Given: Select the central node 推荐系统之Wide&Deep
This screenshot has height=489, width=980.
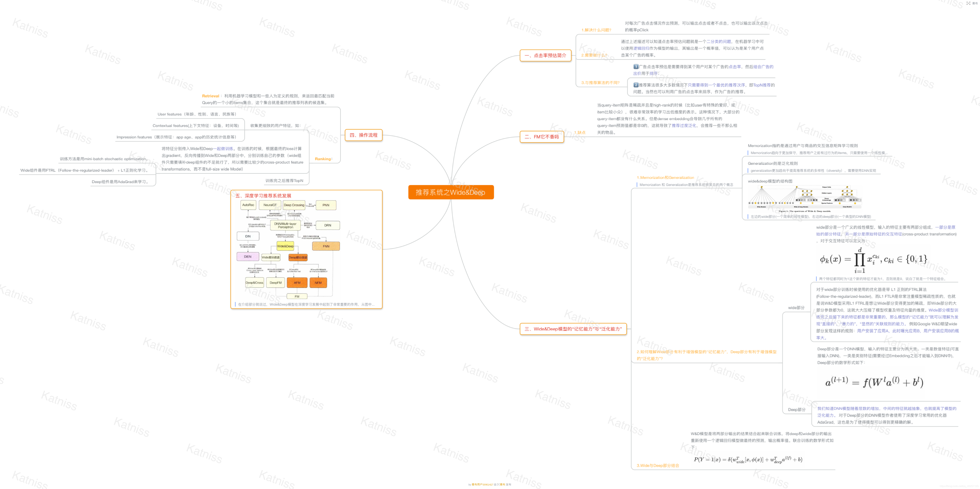Looking at the screenshot, I should 451,192.
